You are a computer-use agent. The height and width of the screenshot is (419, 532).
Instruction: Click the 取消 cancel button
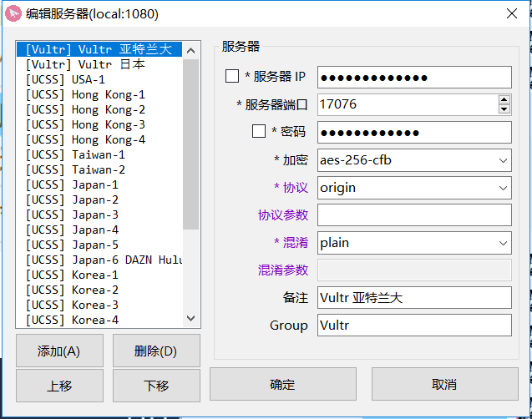click(445, 384)
